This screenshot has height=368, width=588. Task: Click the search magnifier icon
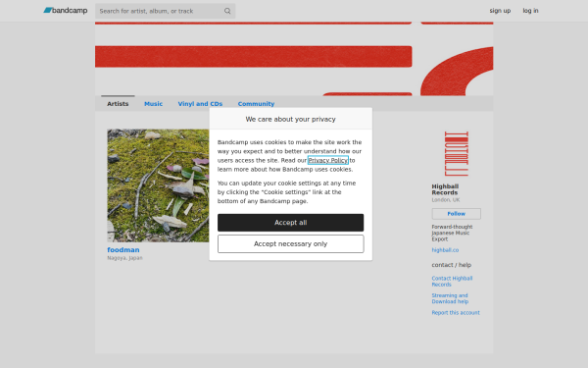coord(227,11)
